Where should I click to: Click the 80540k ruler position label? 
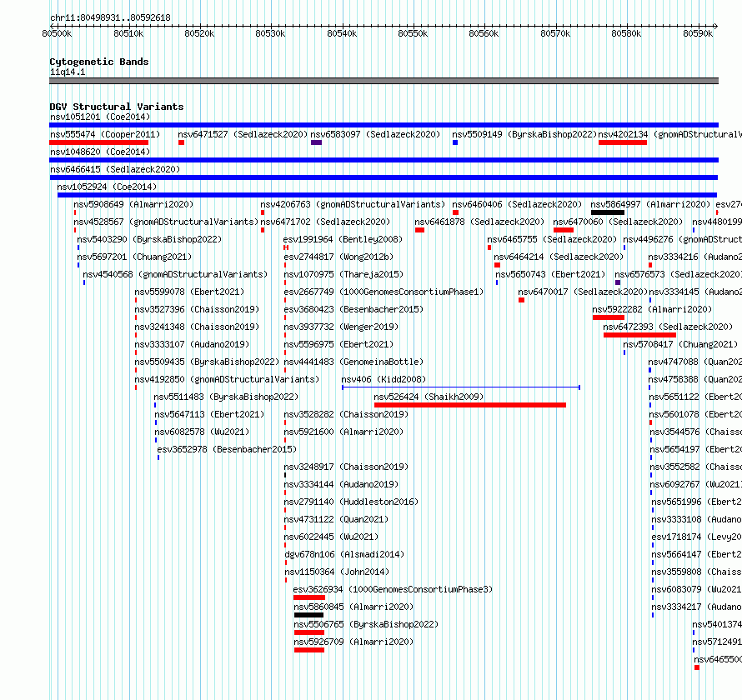coord(342,33)
